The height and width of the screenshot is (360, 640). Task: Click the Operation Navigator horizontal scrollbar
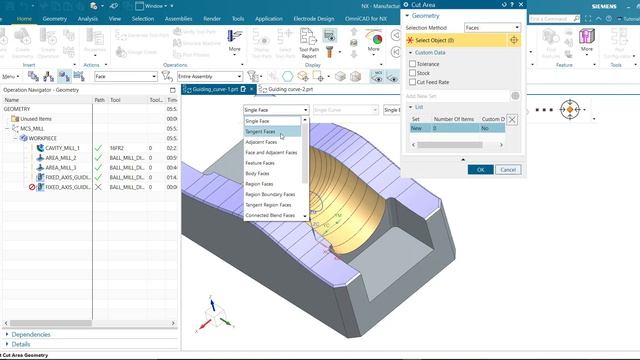(51, 323)
